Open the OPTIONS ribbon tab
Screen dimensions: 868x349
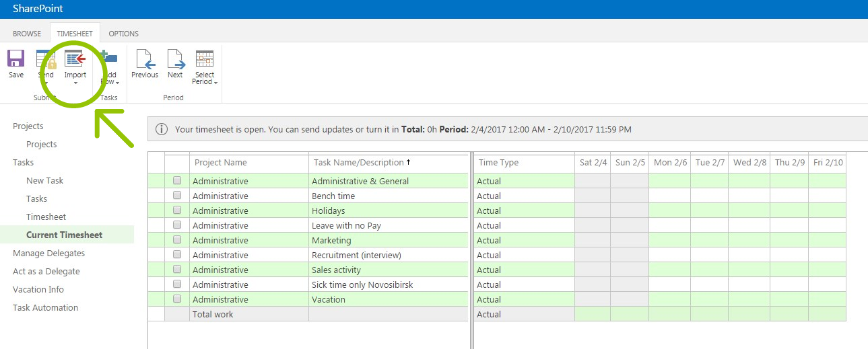tap(123, 34)
